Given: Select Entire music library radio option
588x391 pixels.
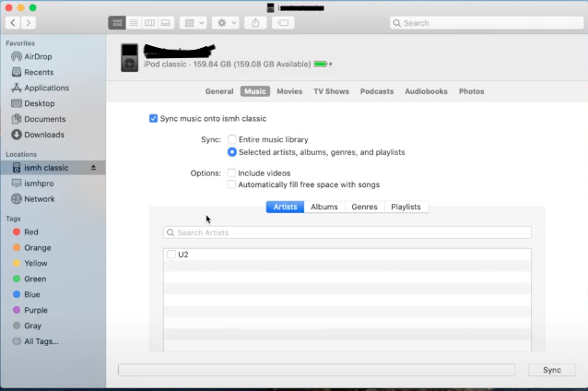Looking at the screenshot, I should click(232, 139).
